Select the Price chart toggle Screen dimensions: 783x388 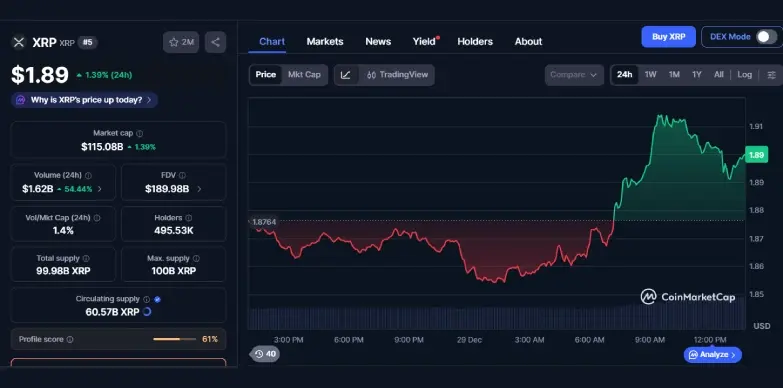[266, 75]
